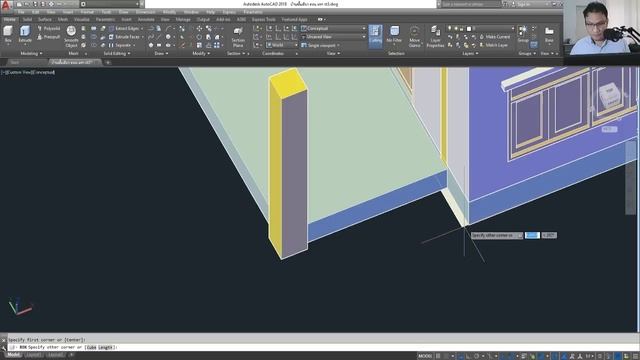Open the File menu

pos(21,12)
